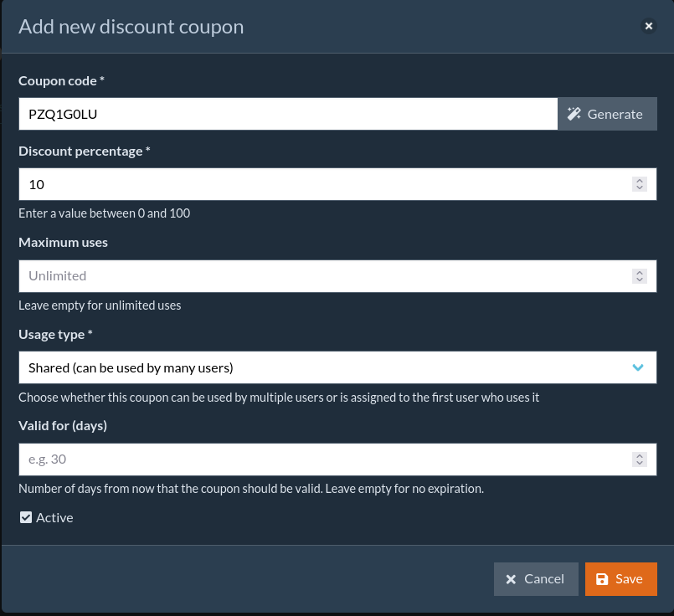Viewport: 674px width, 616px height.
Task: Select the Maximum uses input field
Action: (322, 276)
